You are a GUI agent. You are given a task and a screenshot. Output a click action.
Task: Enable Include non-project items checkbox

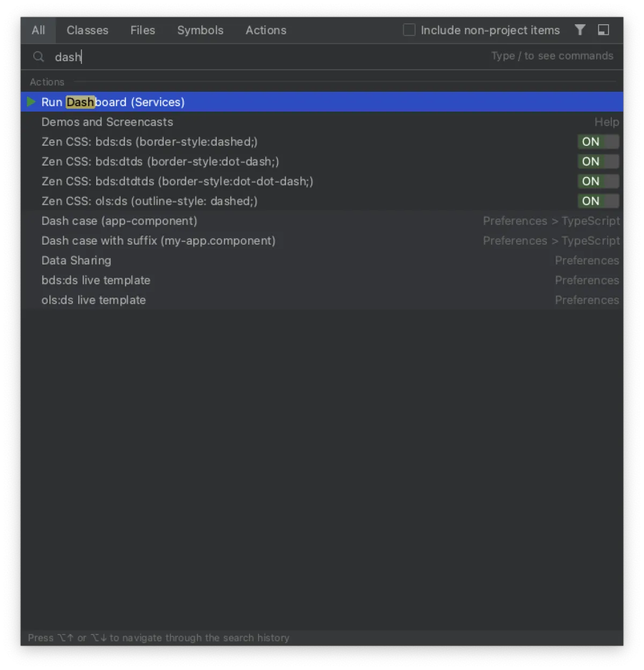coord(409,30)
